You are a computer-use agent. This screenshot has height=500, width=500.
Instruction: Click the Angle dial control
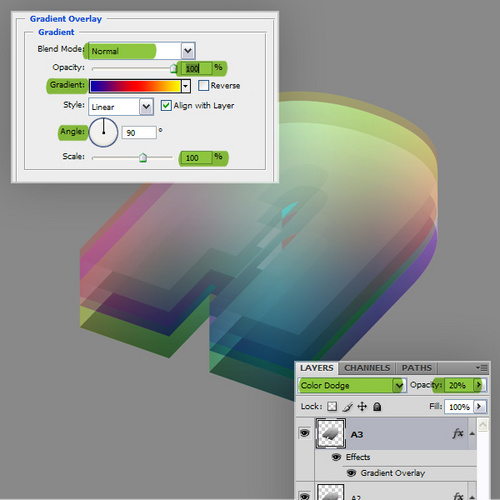[103, 132]
